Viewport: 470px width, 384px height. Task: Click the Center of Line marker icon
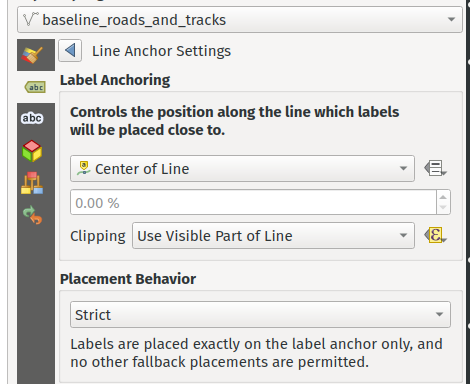(x=84, y=168)
